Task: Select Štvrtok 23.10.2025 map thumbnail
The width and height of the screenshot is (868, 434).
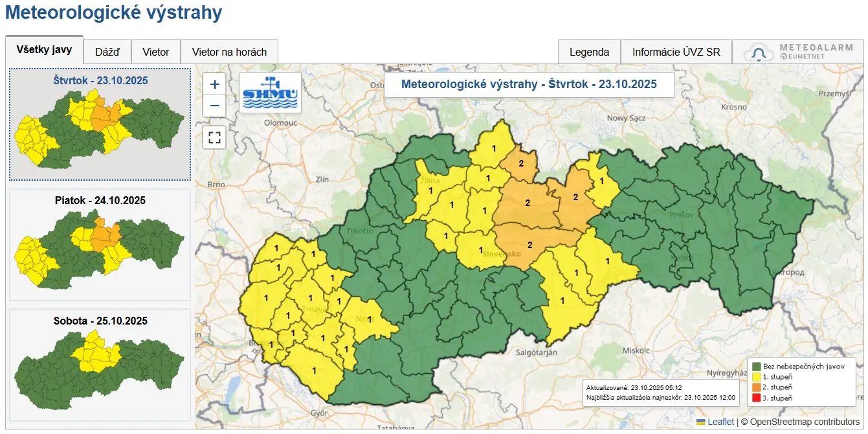Action: pyautogui.click(x=100, y=124)
